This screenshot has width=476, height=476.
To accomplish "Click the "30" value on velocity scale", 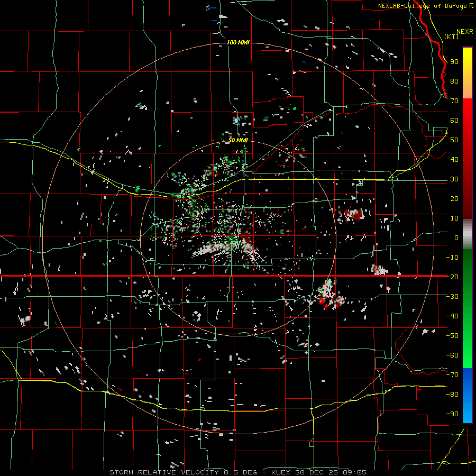I will (x=454, y=179).
